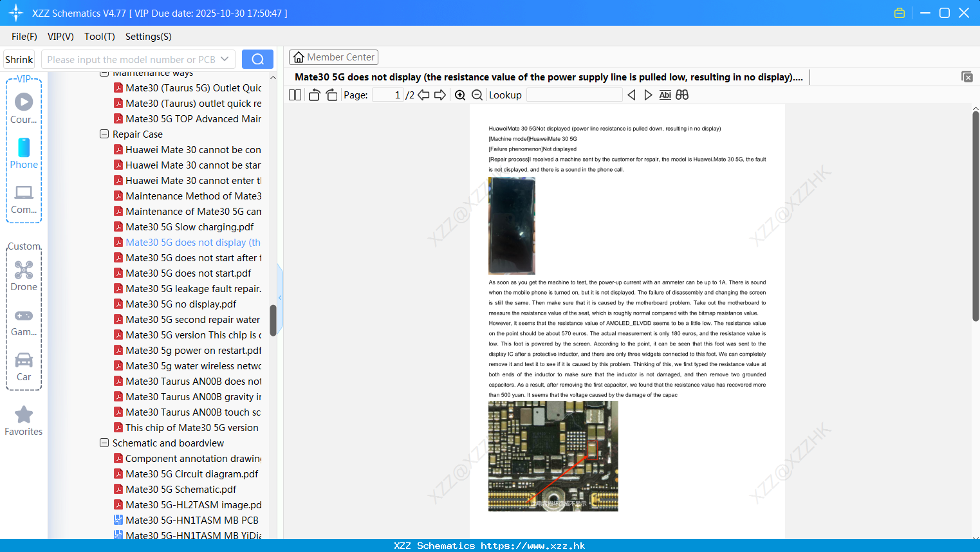Open Mate30 5G Schematic.pdf
The width and height of the screenshot is (980, 552).
(x=181, y=489)
